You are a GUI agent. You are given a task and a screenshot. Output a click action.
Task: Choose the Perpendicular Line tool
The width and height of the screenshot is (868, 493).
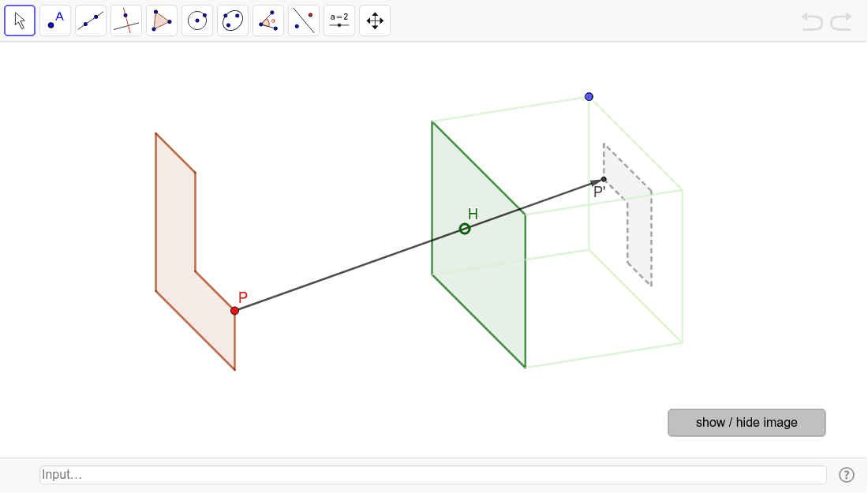click(126, 20)
